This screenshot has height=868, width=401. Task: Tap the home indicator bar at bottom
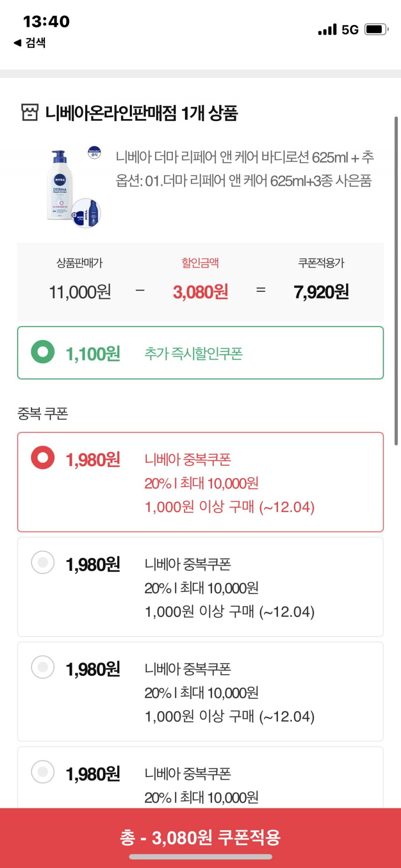(200, 856)
